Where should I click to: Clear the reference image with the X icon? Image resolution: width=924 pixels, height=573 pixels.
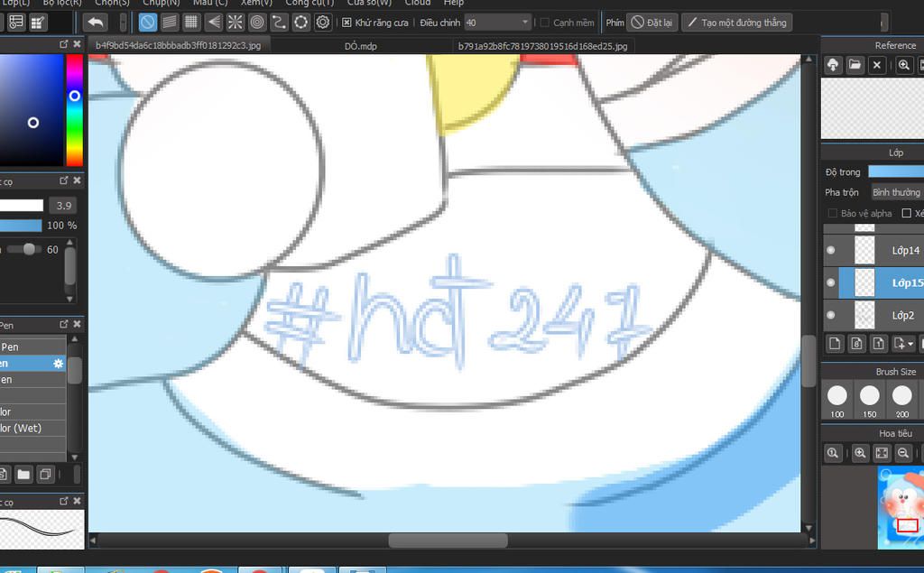pos(877,65)
